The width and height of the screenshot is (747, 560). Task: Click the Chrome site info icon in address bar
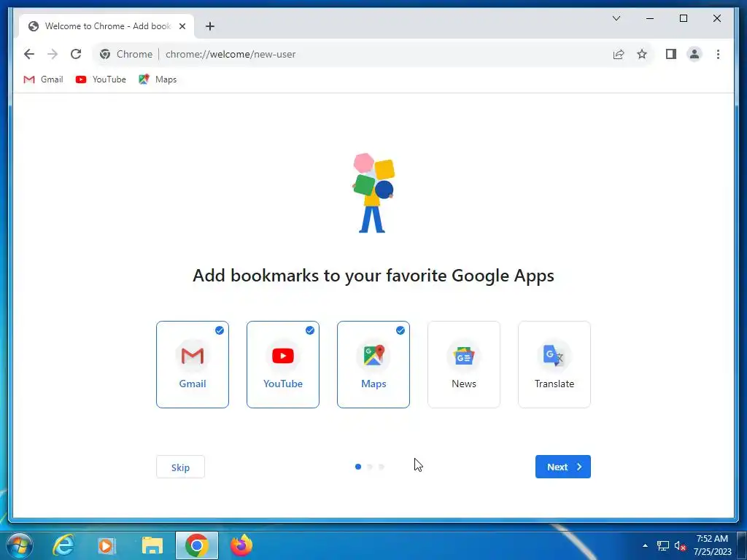105,54
